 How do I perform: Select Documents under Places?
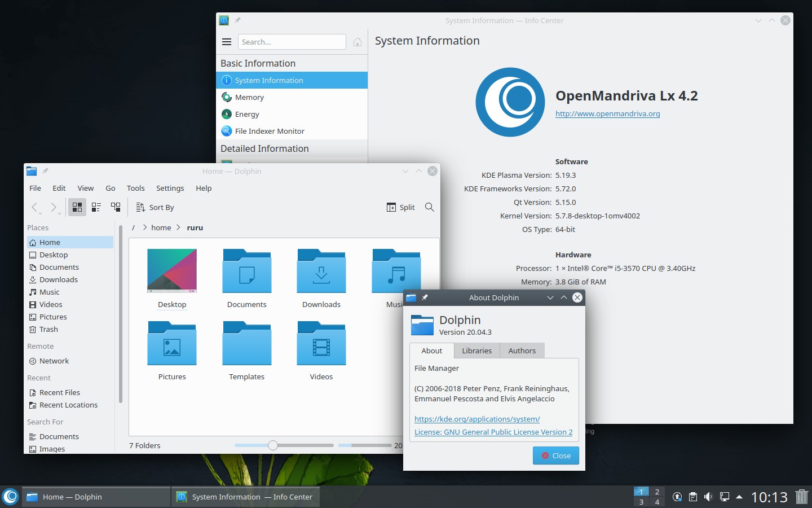point(70,267)
